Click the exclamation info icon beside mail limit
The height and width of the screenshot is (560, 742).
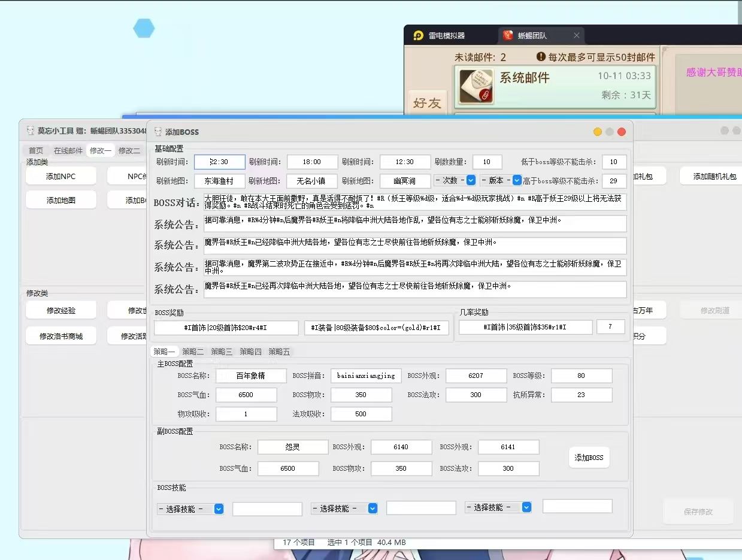click(541, 57)
